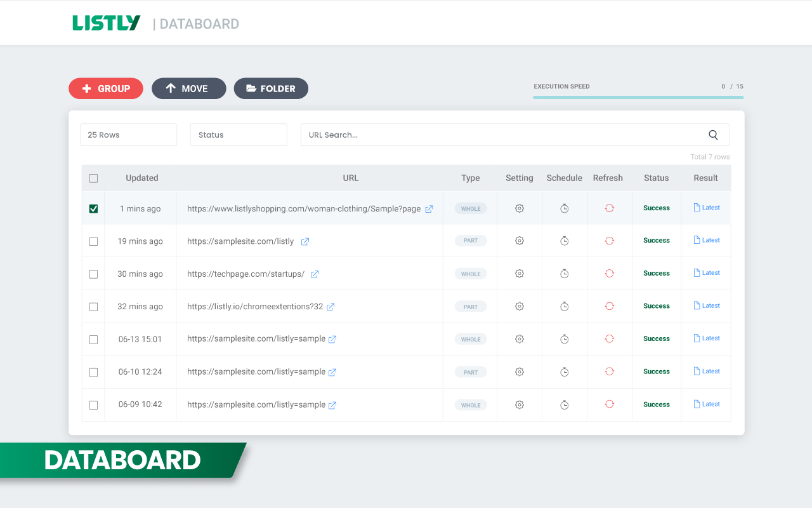The width and height of the screenshot is (812, 508).
Task: Refresh the samplesite.com/listly row
Action: (x=609, y=241)
